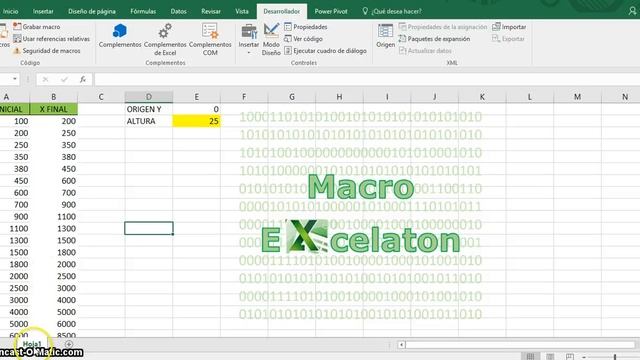Click Importar XML button

pos(509,27)
